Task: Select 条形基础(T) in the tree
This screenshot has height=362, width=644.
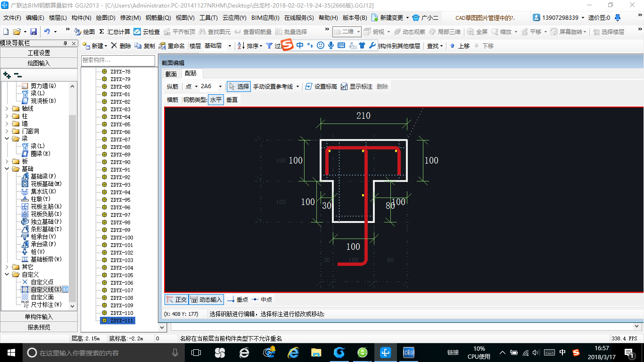Action: (46, 229)
